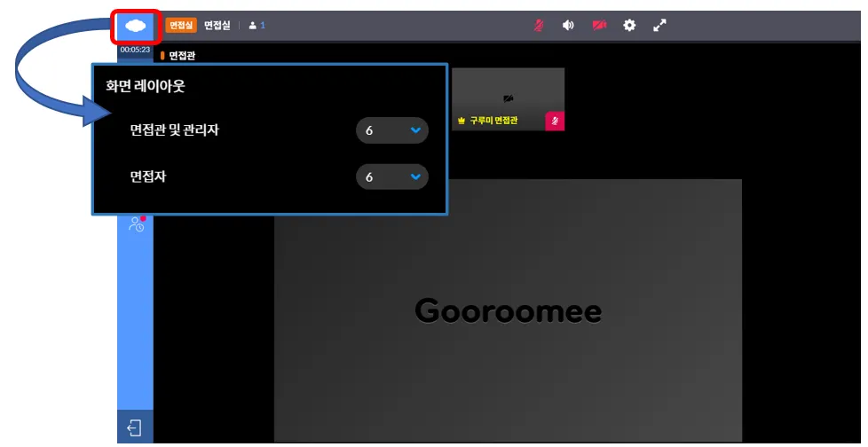The image size is (868, 447).
Task: Click the camera-off icon in thumbnail
Action: tap(509, 98)
